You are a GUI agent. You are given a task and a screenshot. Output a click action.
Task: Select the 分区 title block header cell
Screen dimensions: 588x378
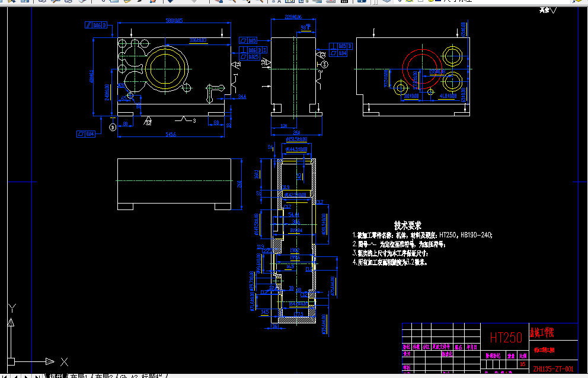(426, 347)
